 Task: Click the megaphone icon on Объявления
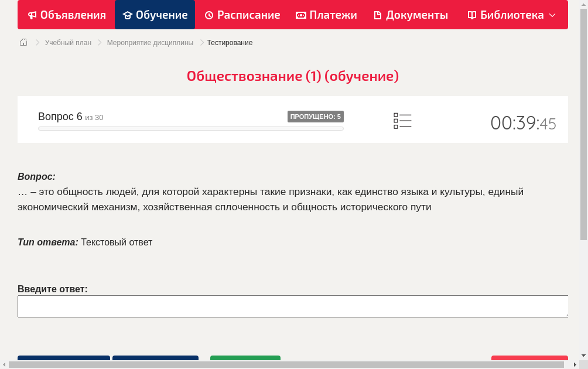point(32,15)
